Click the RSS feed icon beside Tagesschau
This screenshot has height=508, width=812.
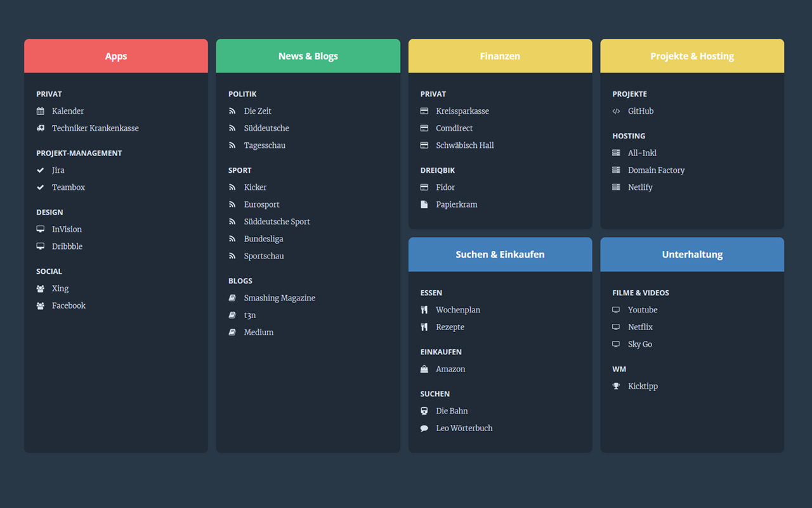pos(232,145)
